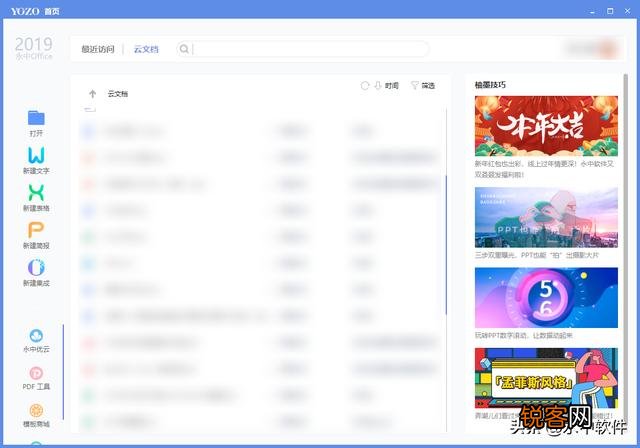The height and width of the screenshot is (448, 640).
Task: Switch to the 最近访问 tab
Action: [97, 49]
